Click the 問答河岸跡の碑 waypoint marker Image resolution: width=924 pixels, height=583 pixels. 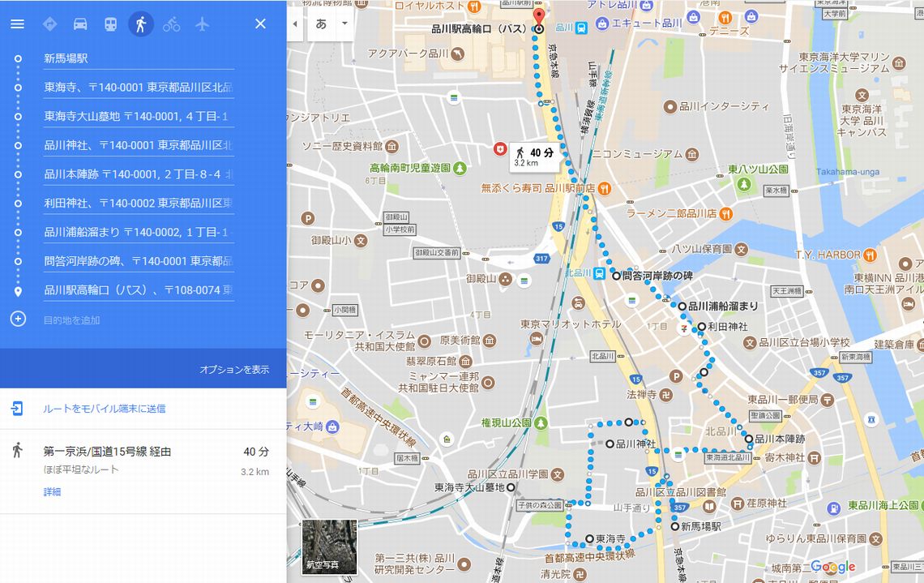click(x=616, y=276)
